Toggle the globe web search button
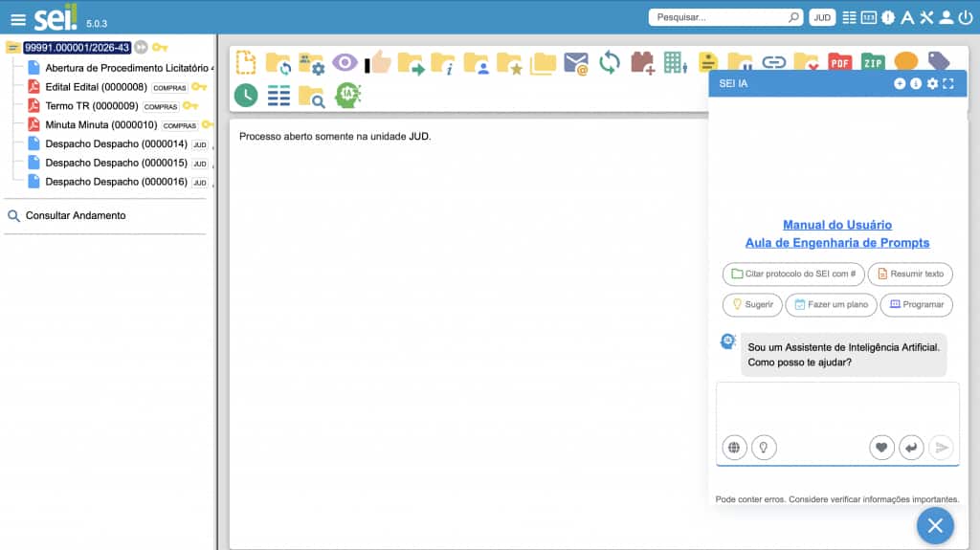 pos(734,448)
